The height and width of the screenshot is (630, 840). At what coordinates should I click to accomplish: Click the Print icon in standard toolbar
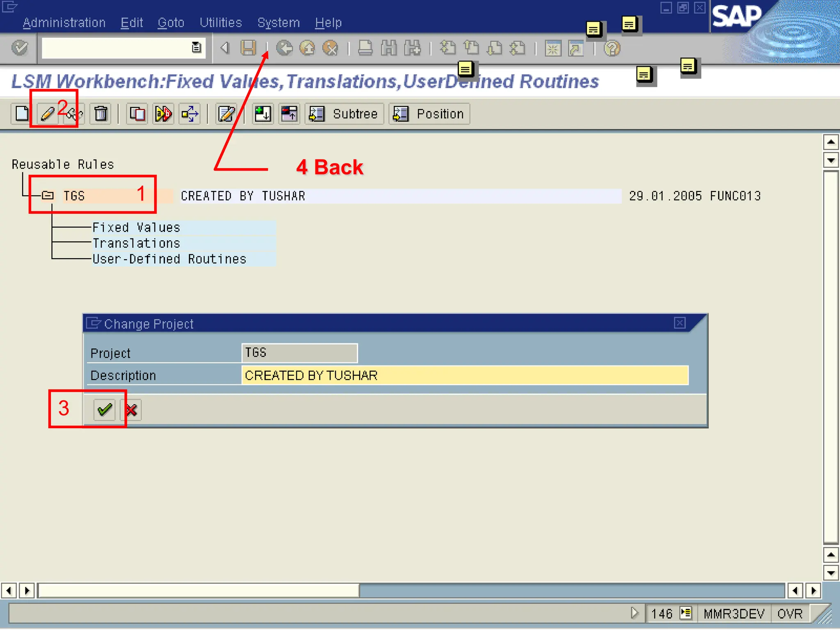point(365,48)
